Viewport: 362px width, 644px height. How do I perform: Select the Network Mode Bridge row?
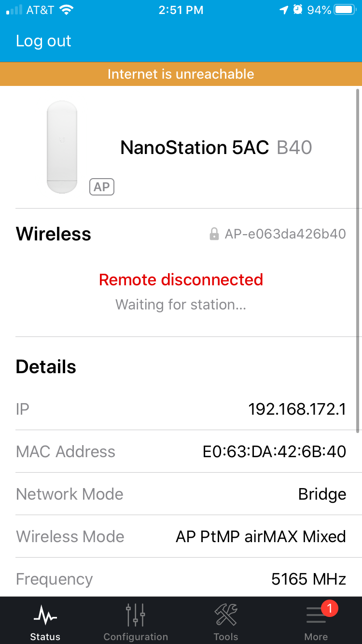181,494
